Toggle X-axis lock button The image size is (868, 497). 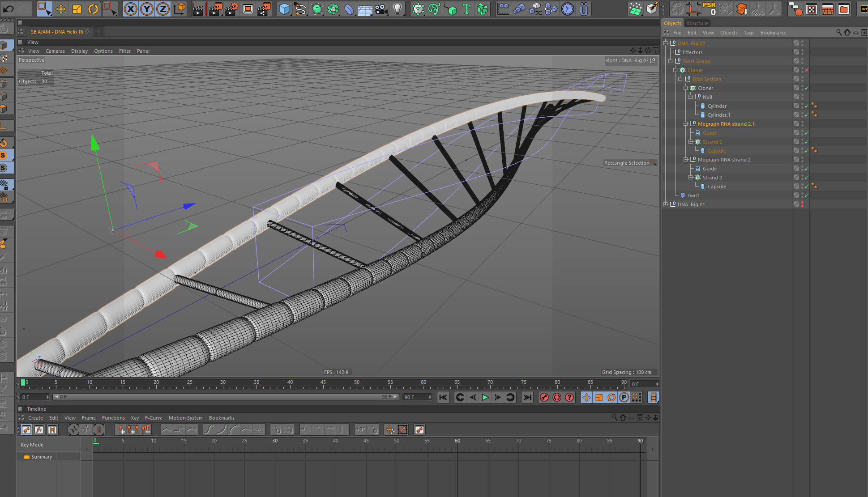[130, 9]
